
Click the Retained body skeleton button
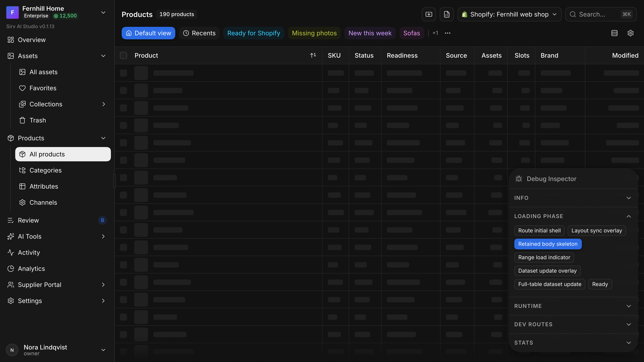coord(548,244)
